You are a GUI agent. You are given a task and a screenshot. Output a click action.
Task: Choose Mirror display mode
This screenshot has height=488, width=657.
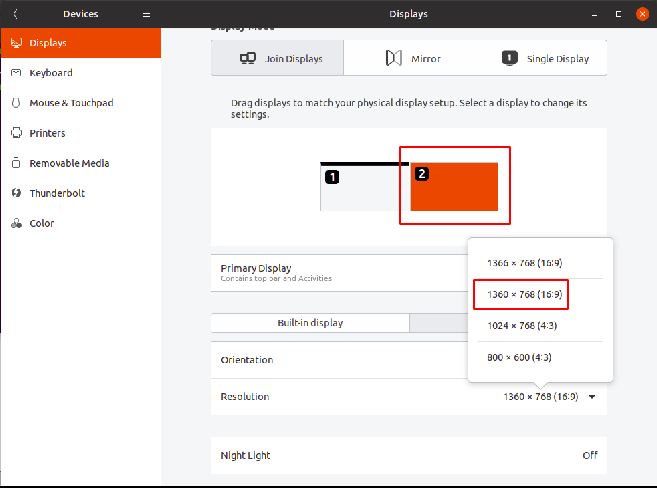point(413,58)
